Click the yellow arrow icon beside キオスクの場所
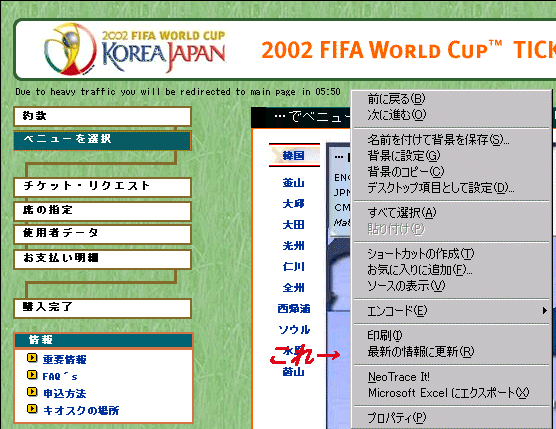556x429 pixels. (32, 409)
